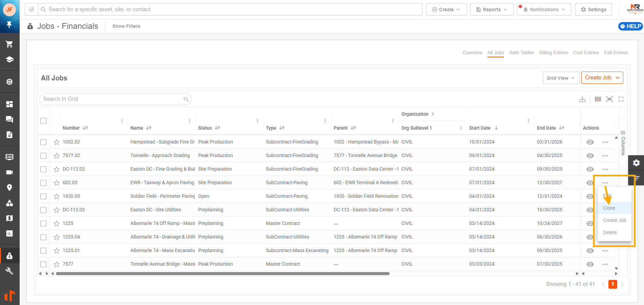644x305 pixels.
Task: Open the Reports dropdown
Action: tap(492, 9)
